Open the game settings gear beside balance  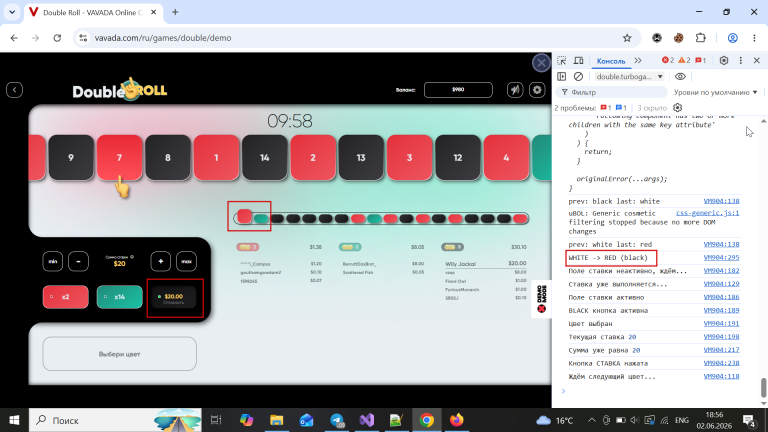(x=537, y=90)
